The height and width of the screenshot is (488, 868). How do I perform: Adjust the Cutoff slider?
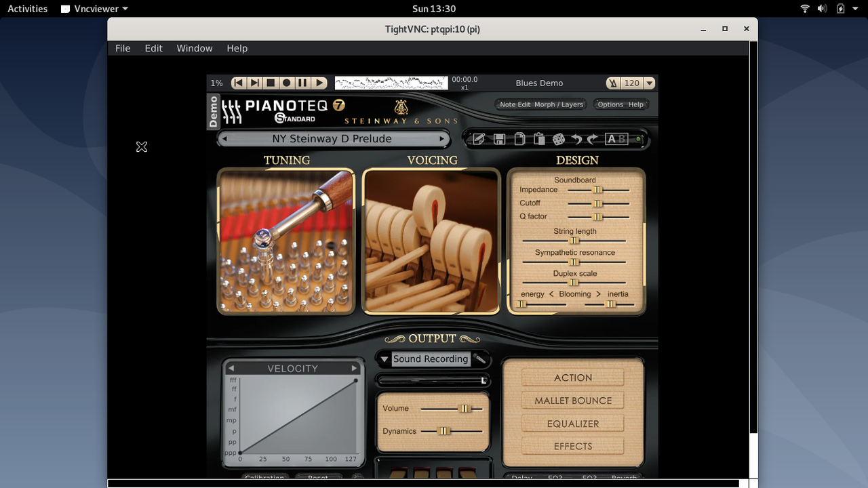597,203
